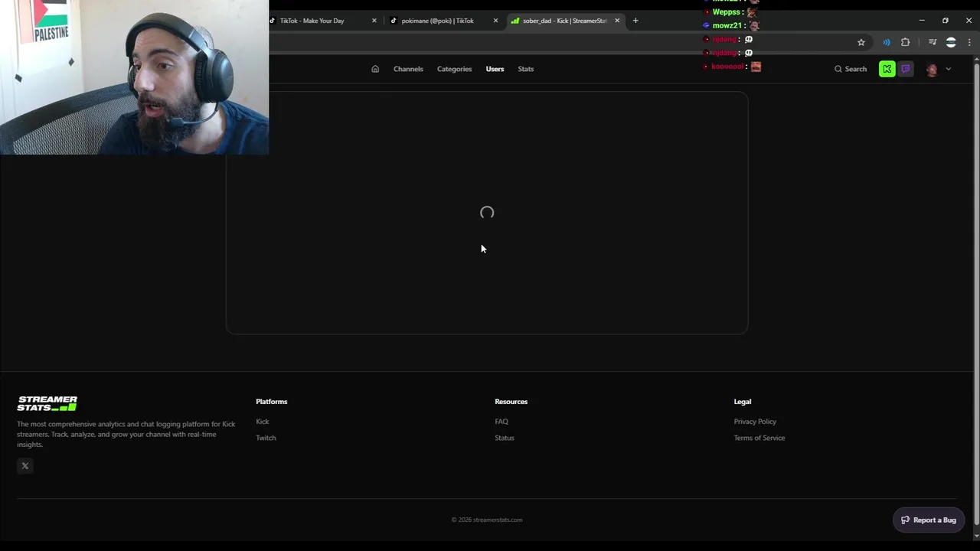The image size is (980, 551).
Task: Minimize the browser window
Action: point(922,21)
